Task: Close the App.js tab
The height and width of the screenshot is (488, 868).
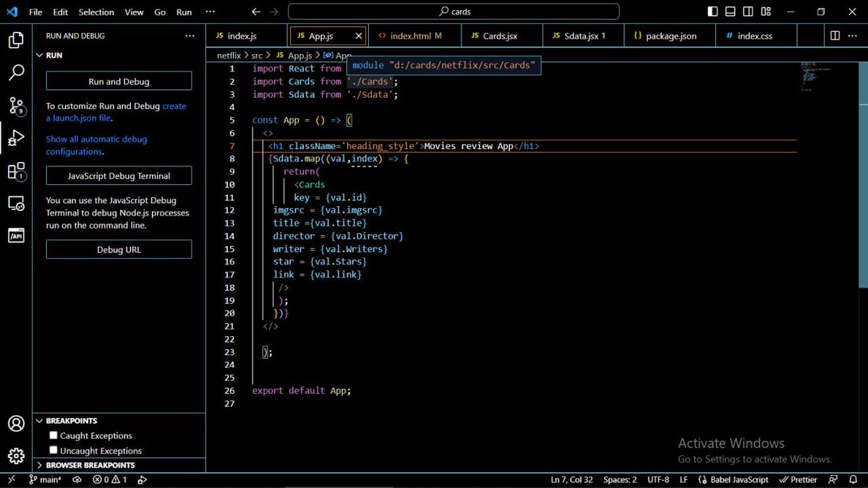Action: coord(359,35)
